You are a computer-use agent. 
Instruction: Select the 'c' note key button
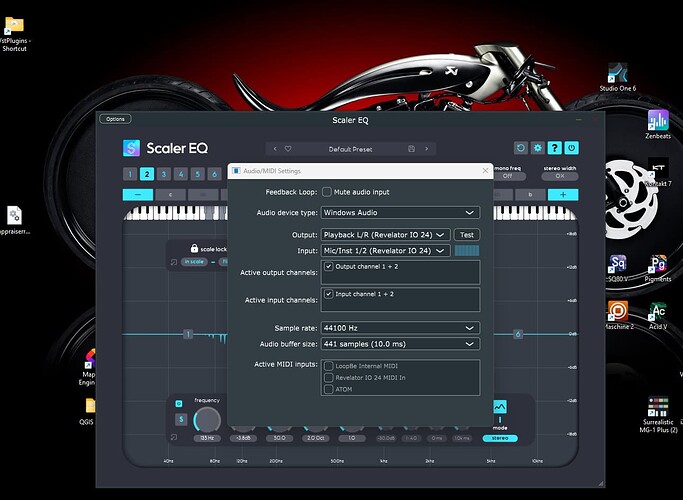pos(170,195)
